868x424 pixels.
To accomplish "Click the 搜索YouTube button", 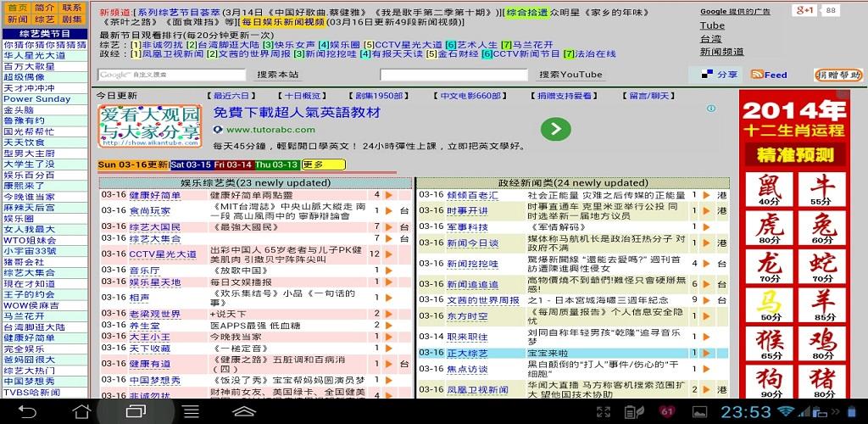I will [x=570, y=75].
